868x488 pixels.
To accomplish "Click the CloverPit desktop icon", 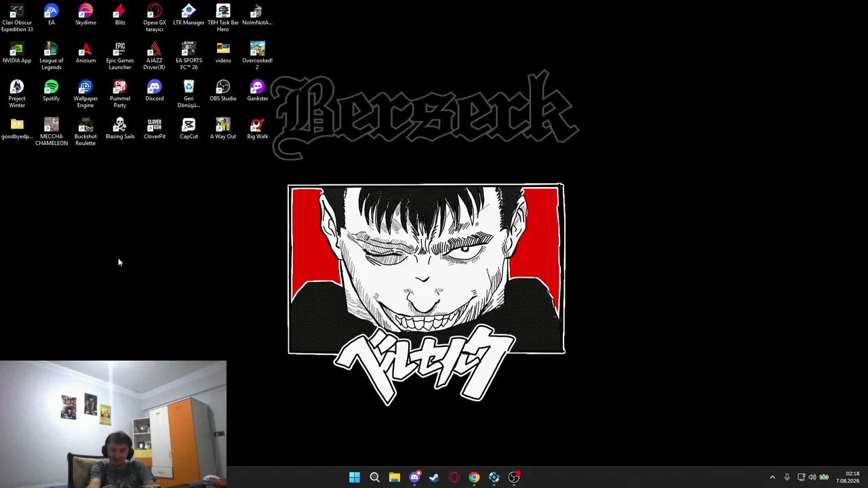I will pos(155,129).
